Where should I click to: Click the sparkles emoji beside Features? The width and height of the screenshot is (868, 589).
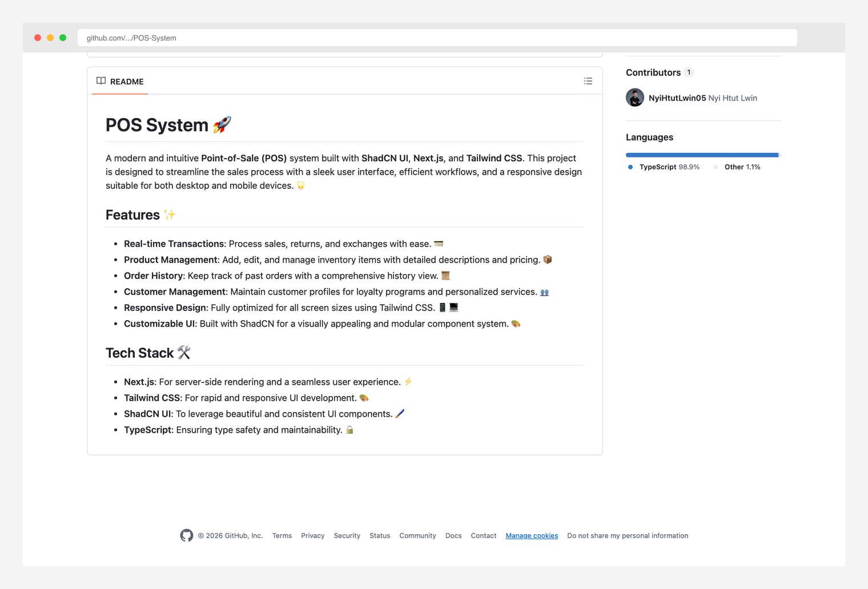(170, 215)
